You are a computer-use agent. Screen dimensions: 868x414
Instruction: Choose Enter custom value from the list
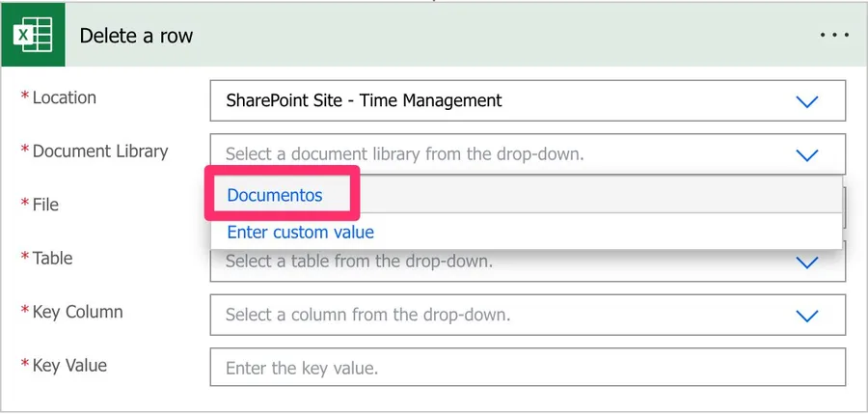tap(300, 233)
